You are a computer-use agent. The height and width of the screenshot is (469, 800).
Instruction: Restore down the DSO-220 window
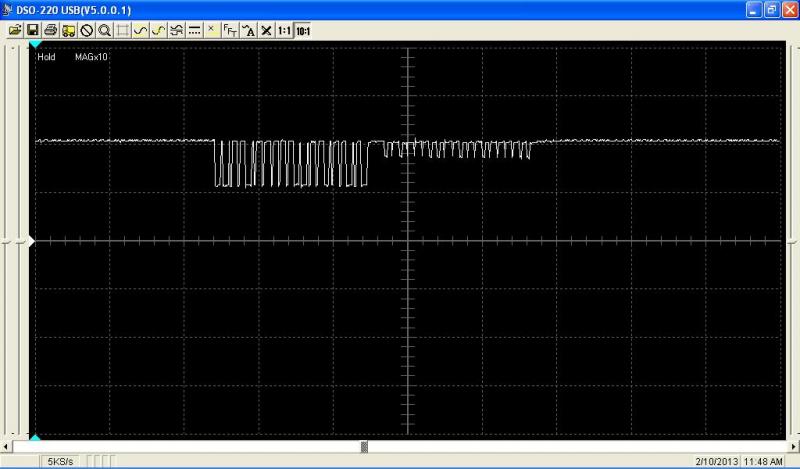click(771, 10)
